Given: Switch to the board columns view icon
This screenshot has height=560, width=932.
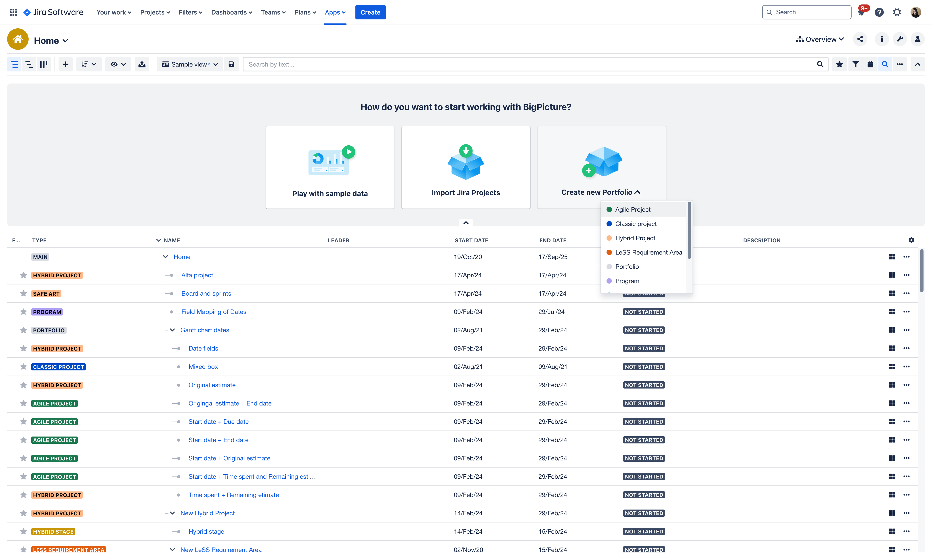Looking at the screenshot, I should 44,64.
